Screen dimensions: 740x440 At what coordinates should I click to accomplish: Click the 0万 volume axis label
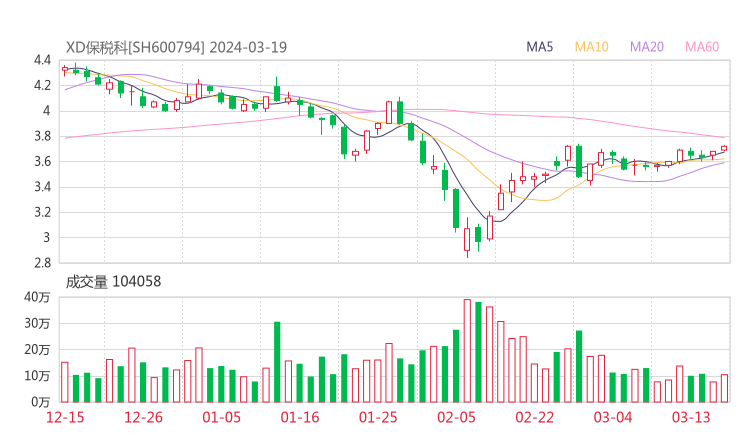[x=40, y=402]
